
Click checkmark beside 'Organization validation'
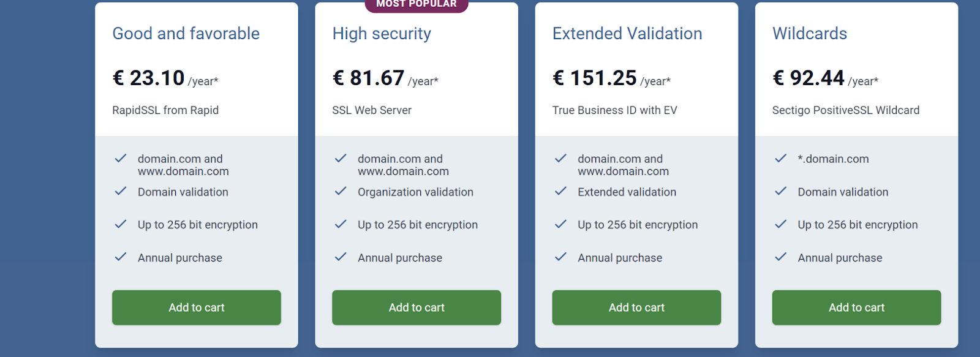341,191
